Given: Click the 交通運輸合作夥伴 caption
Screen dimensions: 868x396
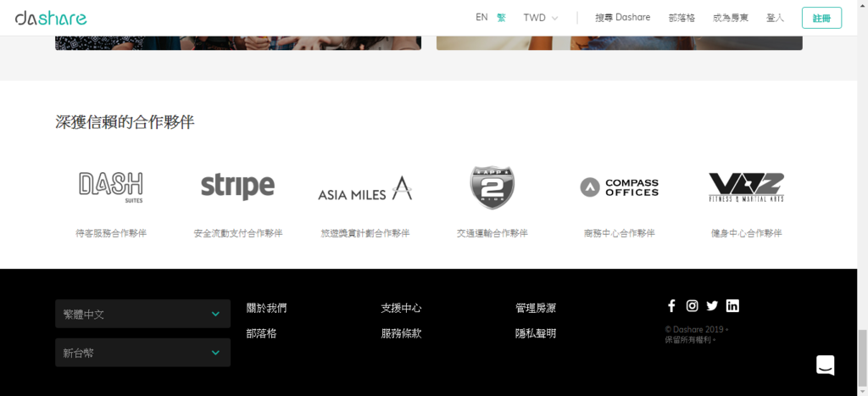Looking at the screenshot, I should coord(492,233).
